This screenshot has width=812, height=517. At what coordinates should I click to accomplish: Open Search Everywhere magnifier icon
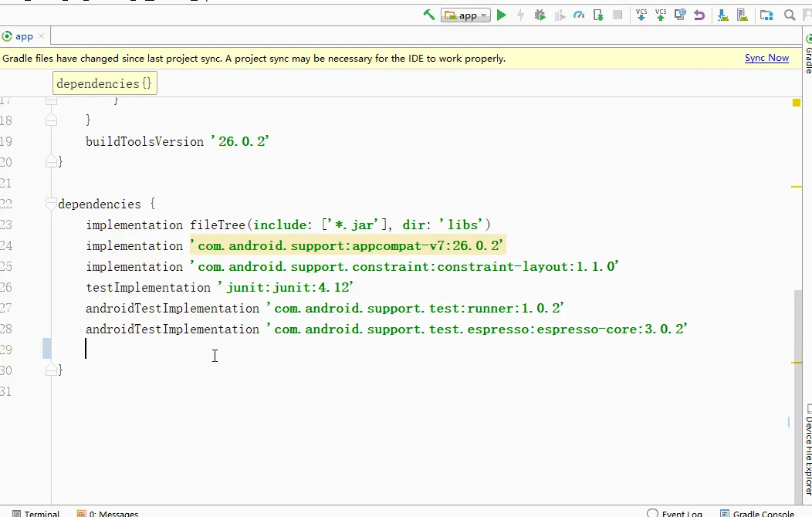click(789, 14)
